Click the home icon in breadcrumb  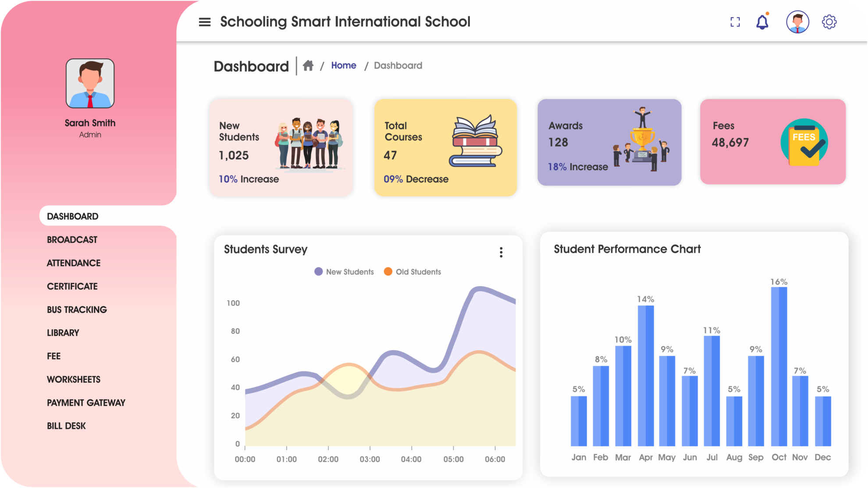coord(308,65)
